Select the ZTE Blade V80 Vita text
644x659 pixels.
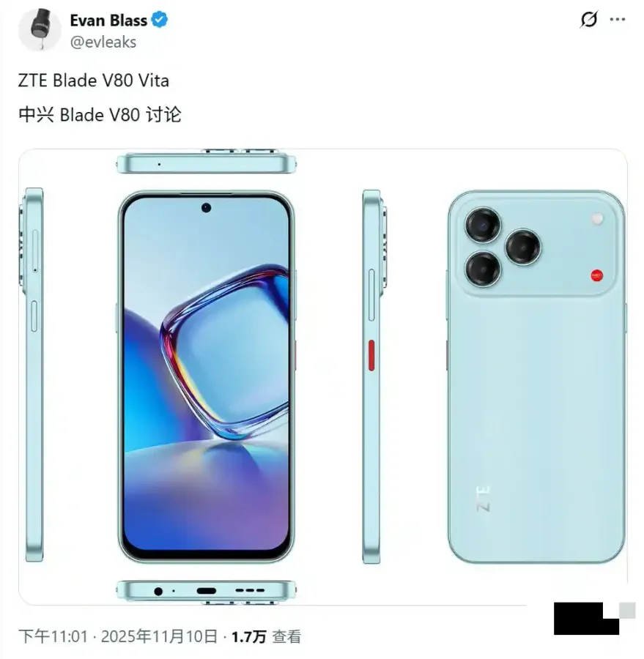93,81
